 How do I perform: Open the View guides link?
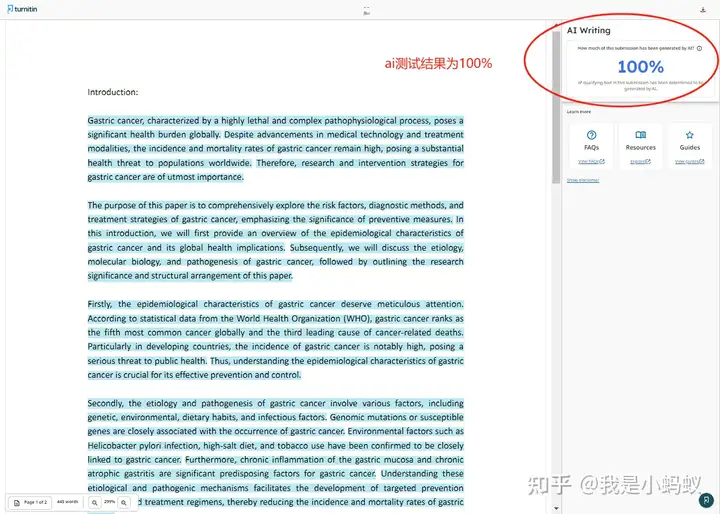pyautogui.click(x=690, y=161)
